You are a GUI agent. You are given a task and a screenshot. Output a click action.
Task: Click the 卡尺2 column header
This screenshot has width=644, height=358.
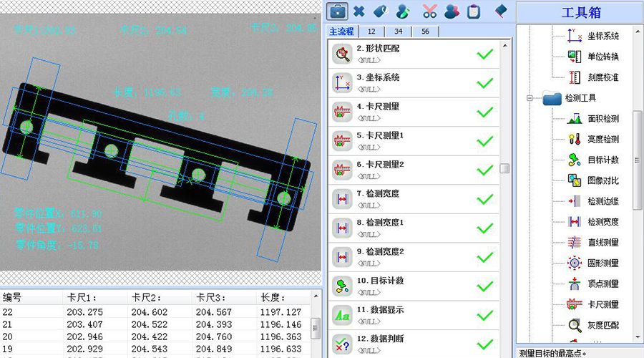147,297
